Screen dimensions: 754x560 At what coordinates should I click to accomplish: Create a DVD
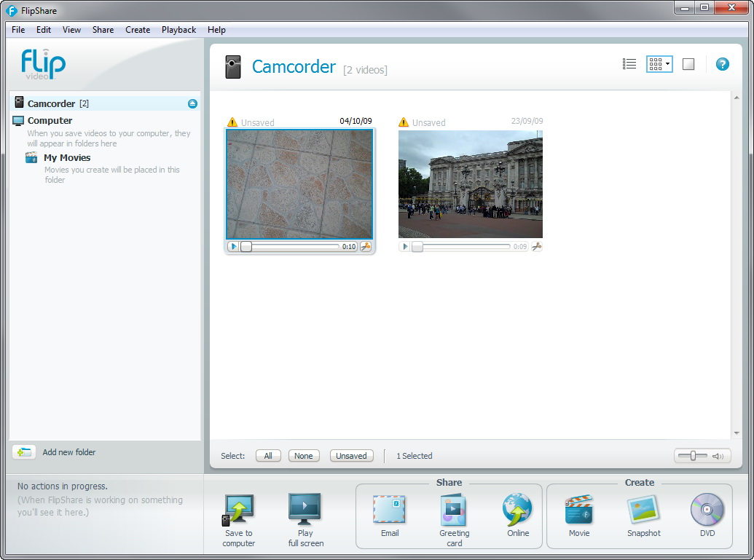(x=707, y=511)
